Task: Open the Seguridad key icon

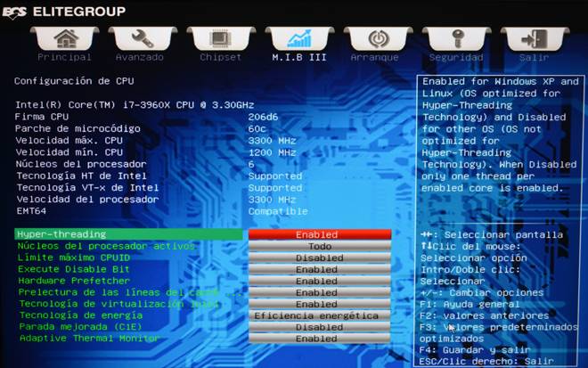Action: pos(456,38)
